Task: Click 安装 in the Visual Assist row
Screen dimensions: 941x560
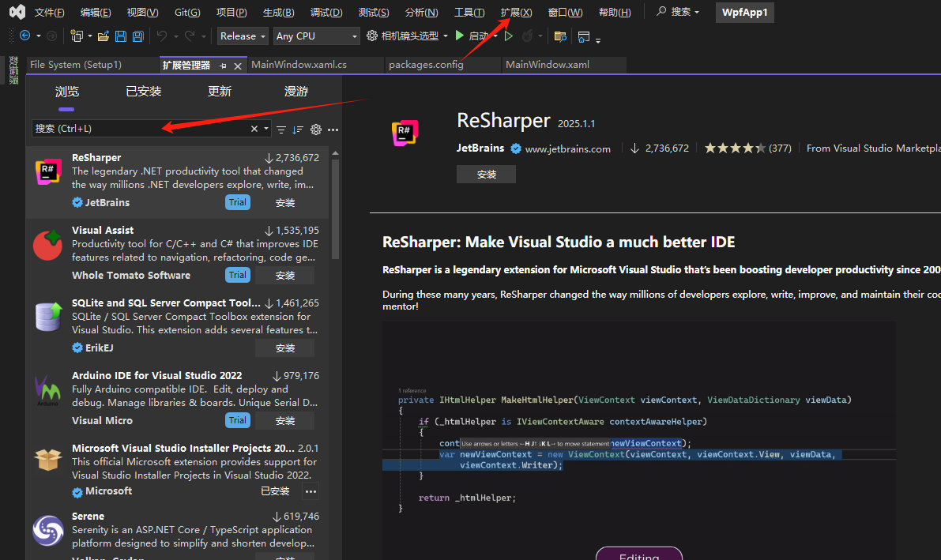Action: (x=284, y=276)
